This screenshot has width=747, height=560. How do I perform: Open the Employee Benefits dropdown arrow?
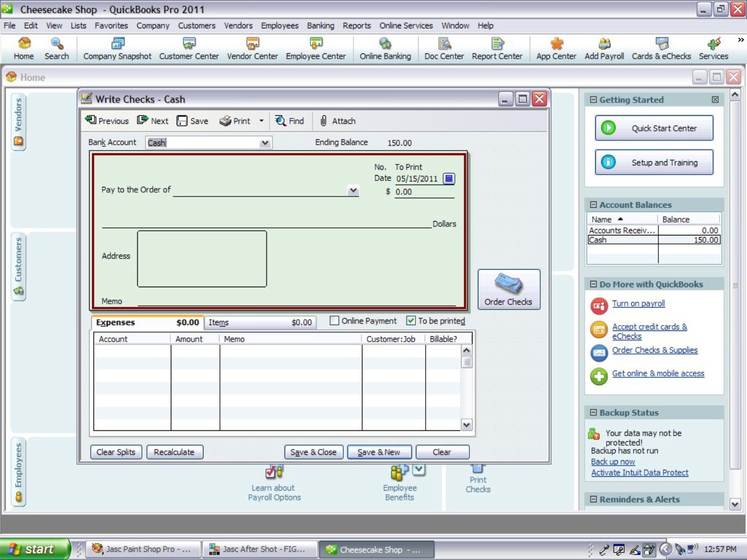(419, 469)
